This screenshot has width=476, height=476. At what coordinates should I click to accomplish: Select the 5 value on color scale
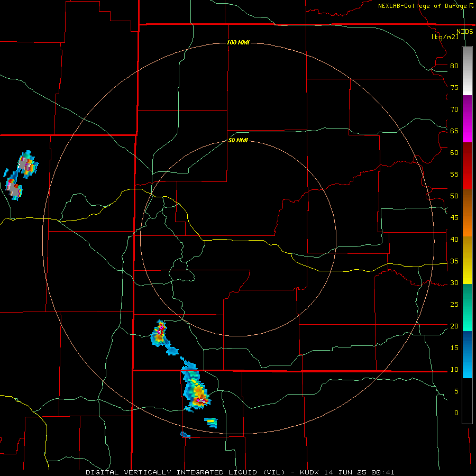coord(456,391)
